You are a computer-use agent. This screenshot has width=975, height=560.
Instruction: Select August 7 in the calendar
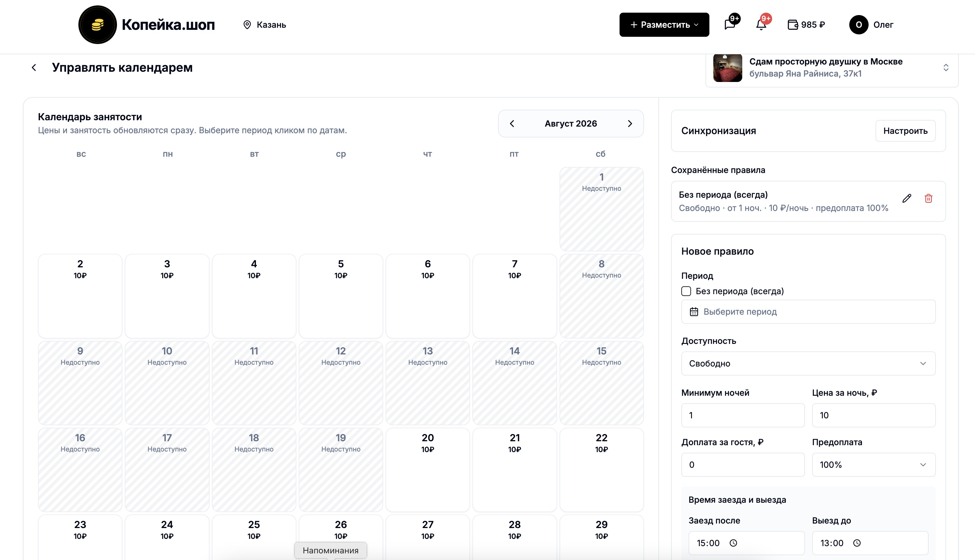tap(515, 296)
